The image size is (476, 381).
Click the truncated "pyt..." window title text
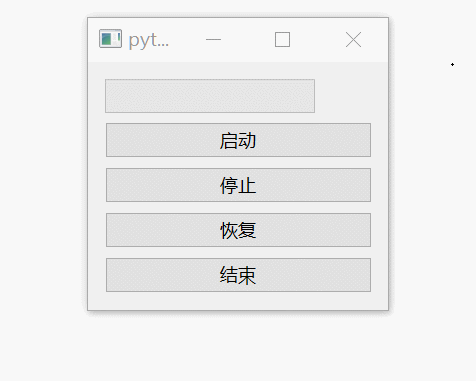point(149,41)
